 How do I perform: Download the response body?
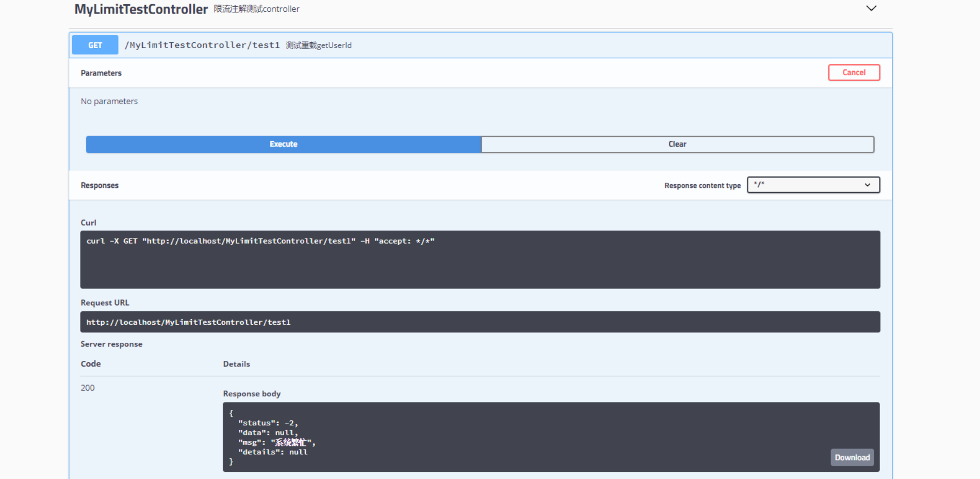[x=852, y=457]
